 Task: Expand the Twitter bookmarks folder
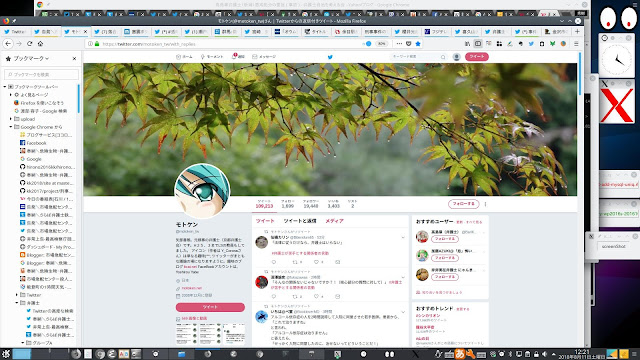click(17, 295)
